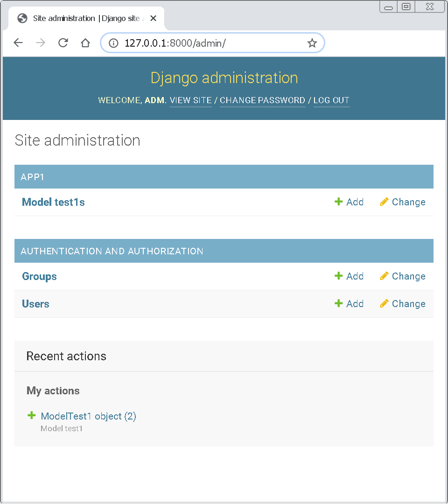Click Add text link for Groups

(355, 276)
